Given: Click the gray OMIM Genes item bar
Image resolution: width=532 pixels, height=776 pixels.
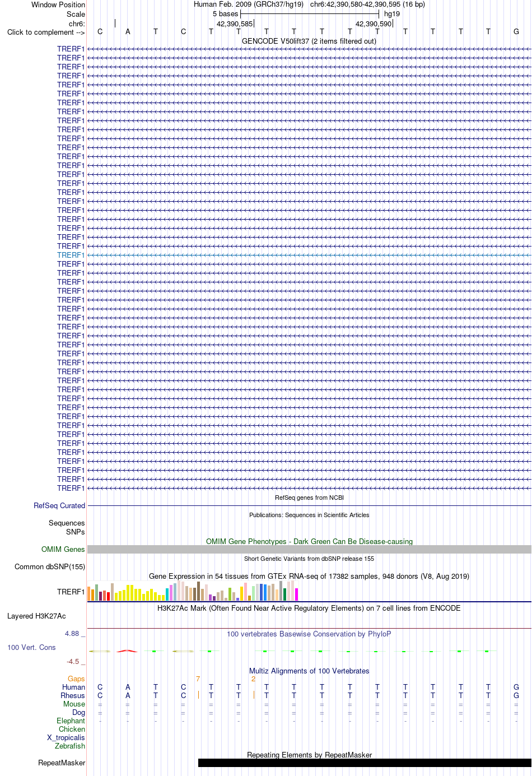Looking at the screenshot, I should pos(309,550).
